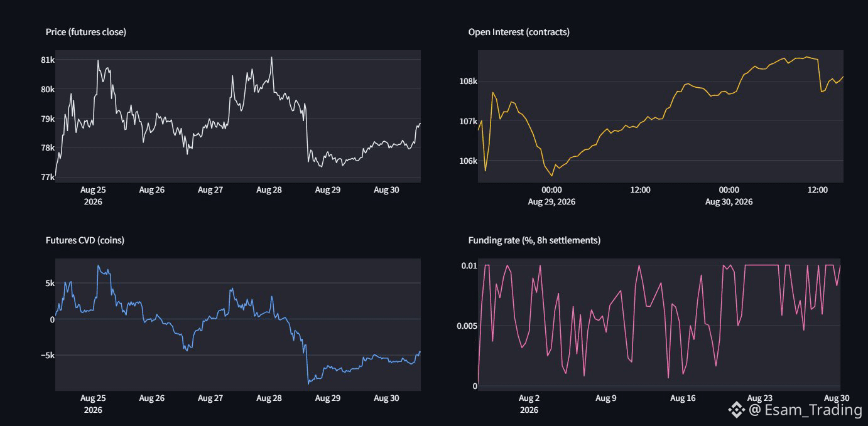Click Aug 30 tick under Futures CVD chart
868x426 pixels.
click(x=386, y=398)
